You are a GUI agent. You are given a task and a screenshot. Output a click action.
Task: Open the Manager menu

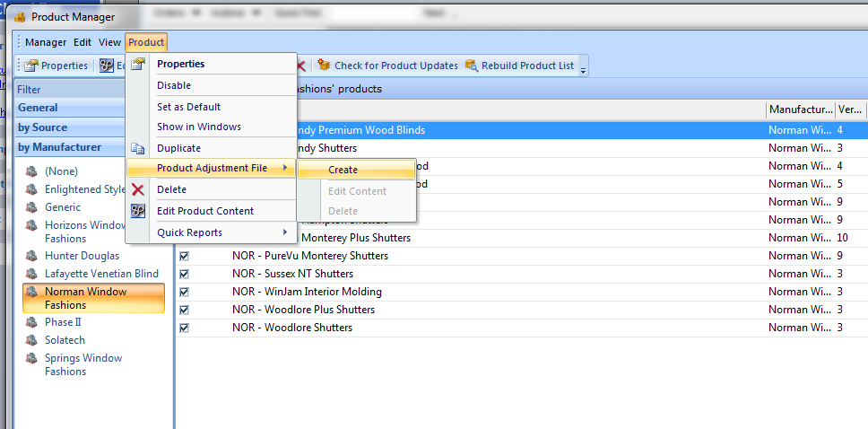click(46, 42)
